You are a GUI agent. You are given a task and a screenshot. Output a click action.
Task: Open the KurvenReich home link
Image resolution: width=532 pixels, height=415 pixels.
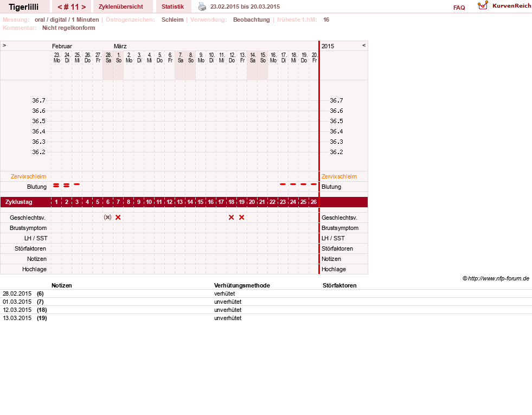(x=511, y=6)
